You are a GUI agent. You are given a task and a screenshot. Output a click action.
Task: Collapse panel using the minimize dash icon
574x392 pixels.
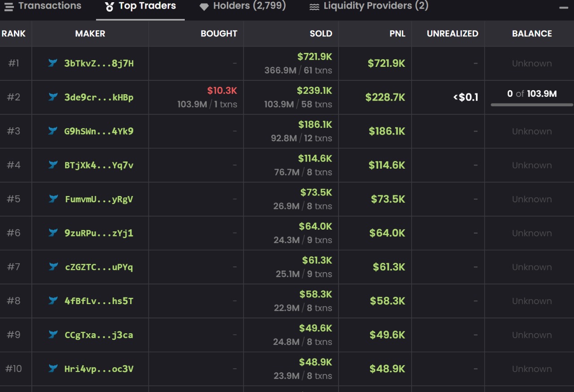point(563,8)
